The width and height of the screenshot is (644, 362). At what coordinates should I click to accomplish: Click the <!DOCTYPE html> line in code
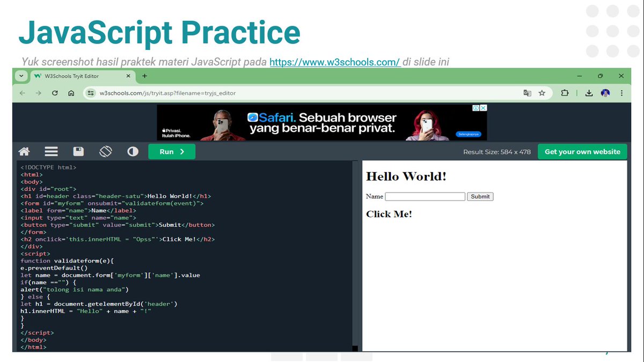point(48,167)
